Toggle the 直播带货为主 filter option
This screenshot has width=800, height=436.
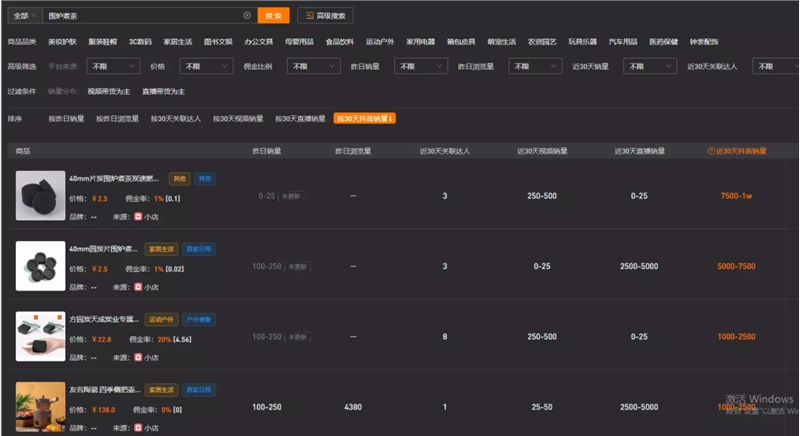[164, 91]
